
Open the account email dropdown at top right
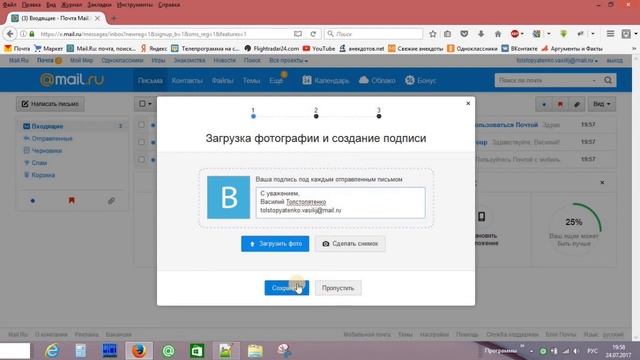(x=557, y=60)
